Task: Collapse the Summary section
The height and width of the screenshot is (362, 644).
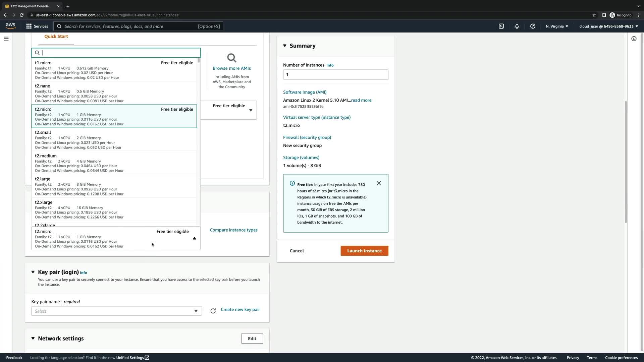Action: [x=285, y=46]
